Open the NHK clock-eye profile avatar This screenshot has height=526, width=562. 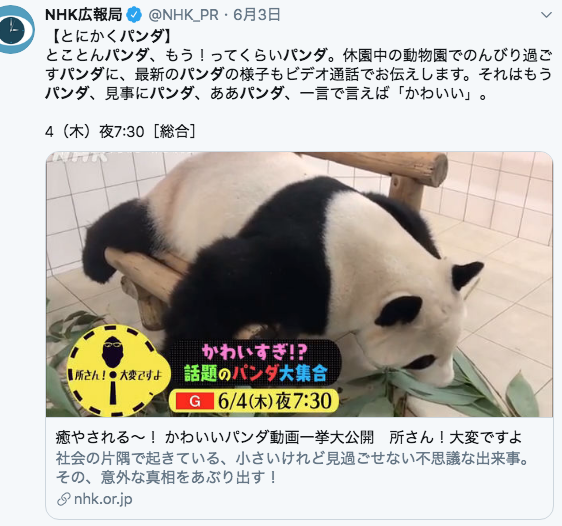point(16,29)
